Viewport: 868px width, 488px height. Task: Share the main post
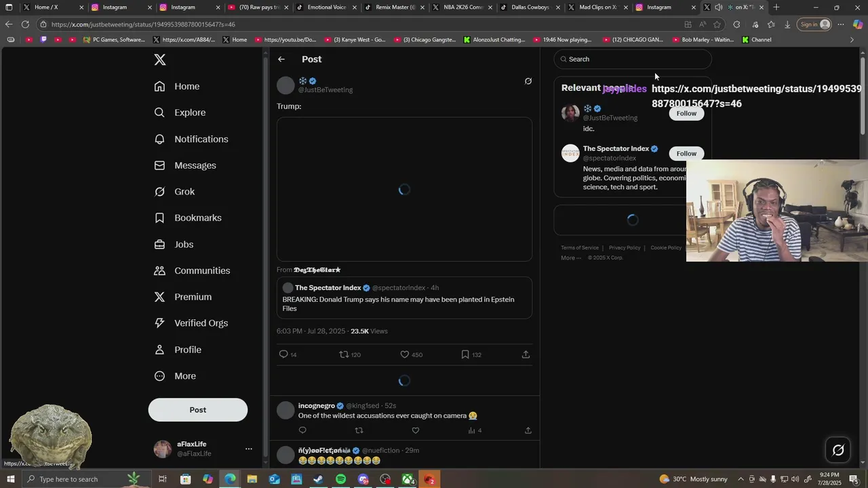point(526,354)
